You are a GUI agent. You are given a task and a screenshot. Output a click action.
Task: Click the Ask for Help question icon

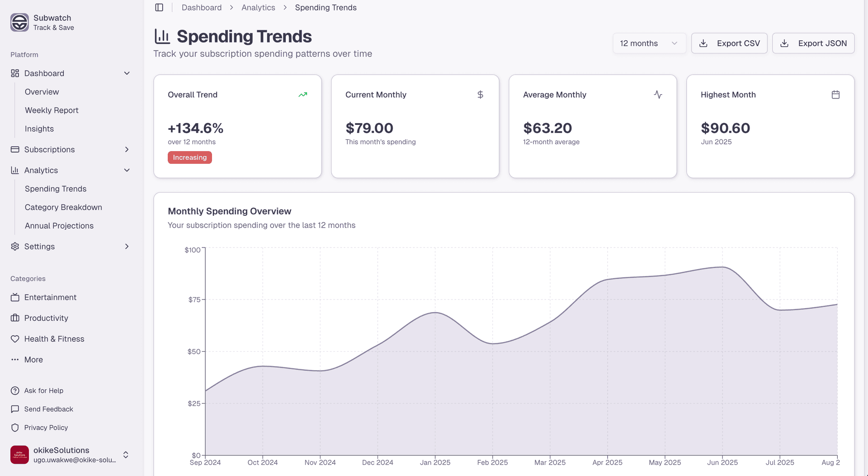pos(15,390)
